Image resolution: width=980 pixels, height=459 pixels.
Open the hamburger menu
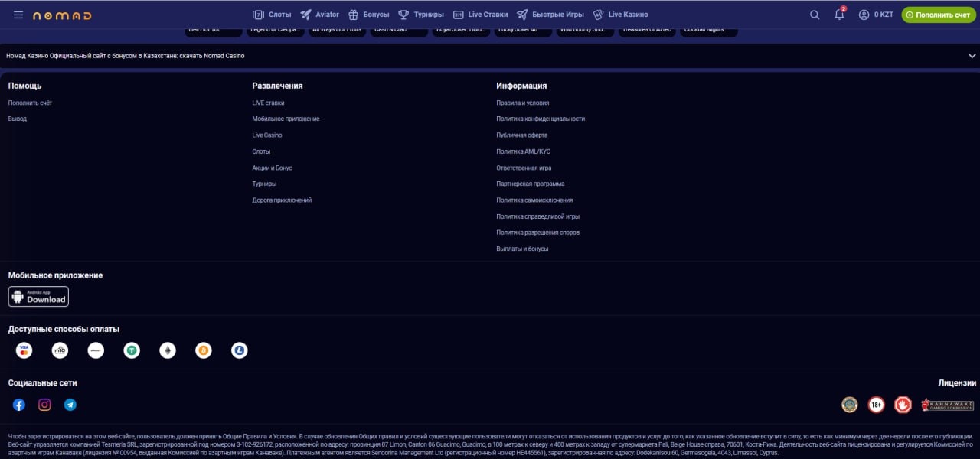tap(18, 15)
